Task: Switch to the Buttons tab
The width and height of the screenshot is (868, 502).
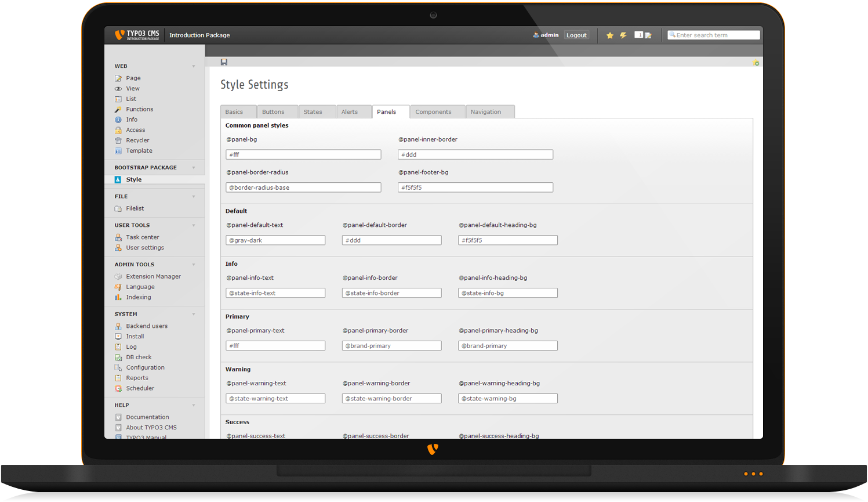Action: point(273,112)
